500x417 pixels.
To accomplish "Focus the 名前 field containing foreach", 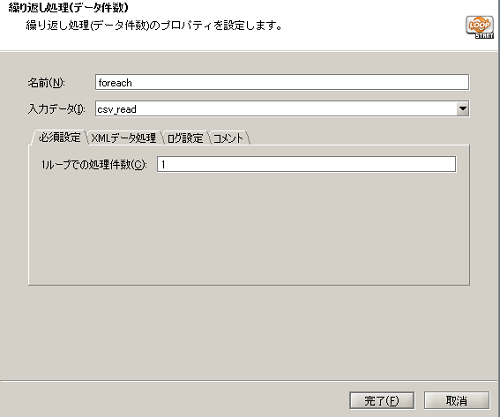I will pyautogui.click(x=282, y=82).
